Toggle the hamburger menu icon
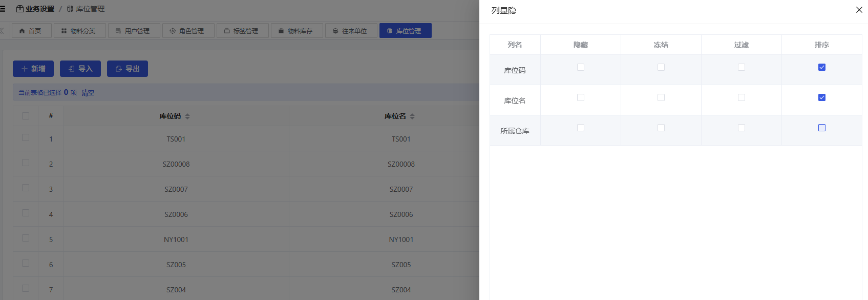The image size is (868, 300). click(x=3, y=9)
